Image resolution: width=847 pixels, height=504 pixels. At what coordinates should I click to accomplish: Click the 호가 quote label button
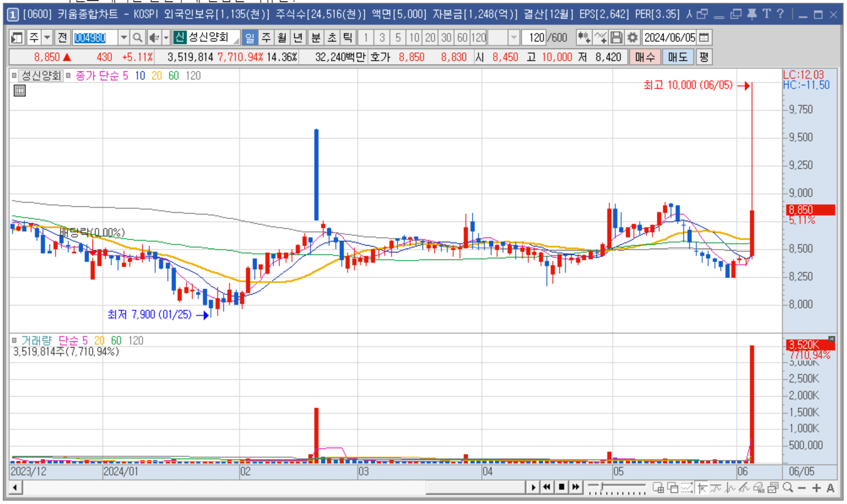[380, 57]
